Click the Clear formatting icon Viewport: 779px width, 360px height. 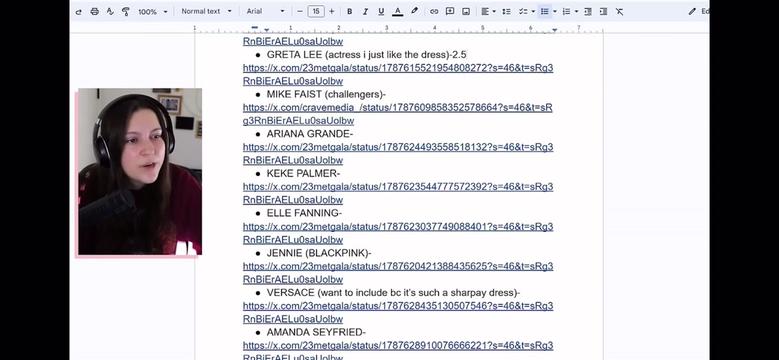point(620,11)
